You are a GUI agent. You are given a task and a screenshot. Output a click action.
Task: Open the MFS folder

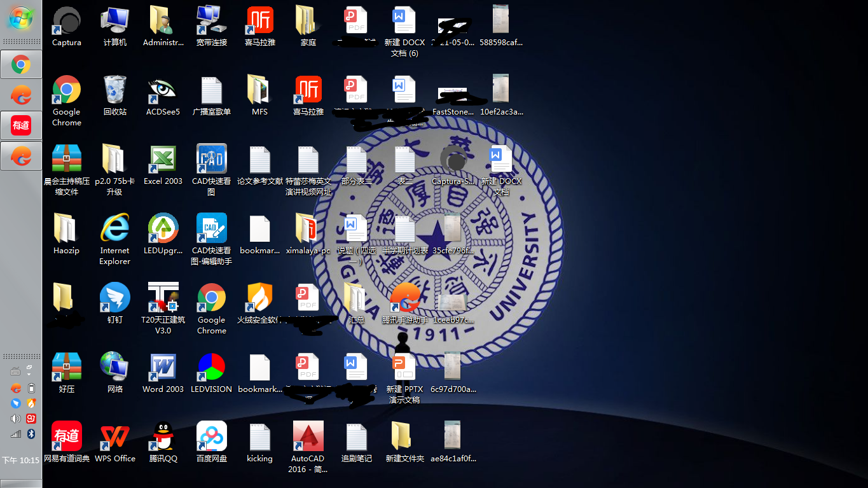[x=260, y=96]
